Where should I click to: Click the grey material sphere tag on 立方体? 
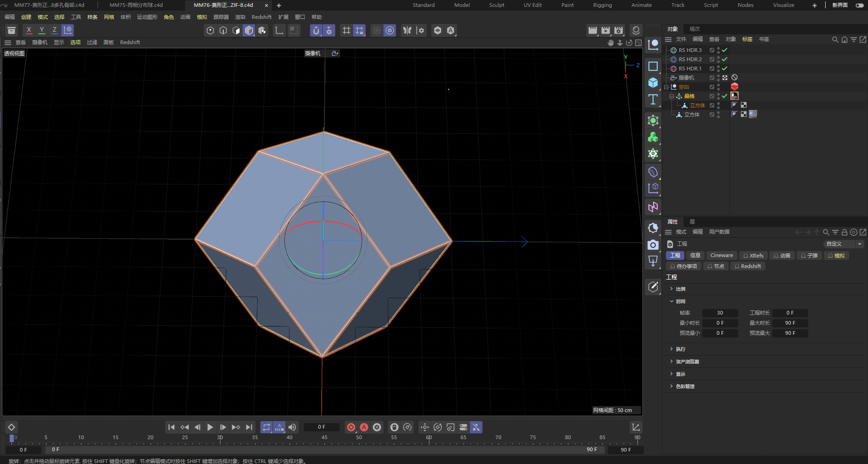753,115
